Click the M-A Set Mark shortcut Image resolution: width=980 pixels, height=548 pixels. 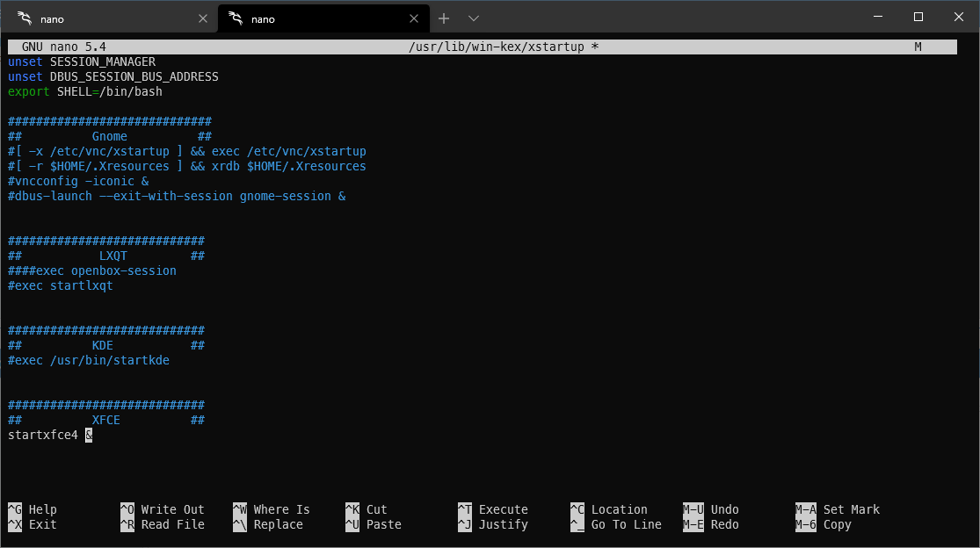coord(838,509)
